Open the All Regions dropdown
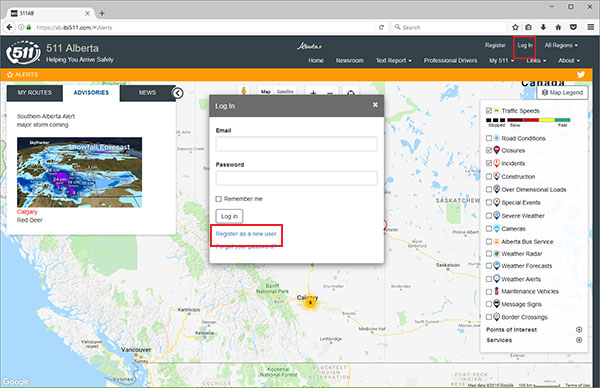 click(561, 45)
